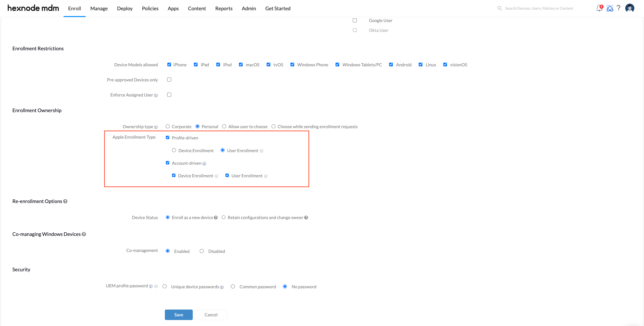Screen dimensions: 644x326
Task: Select profile-driven Device Enrollment radio
Action: [x=174, y=150]
